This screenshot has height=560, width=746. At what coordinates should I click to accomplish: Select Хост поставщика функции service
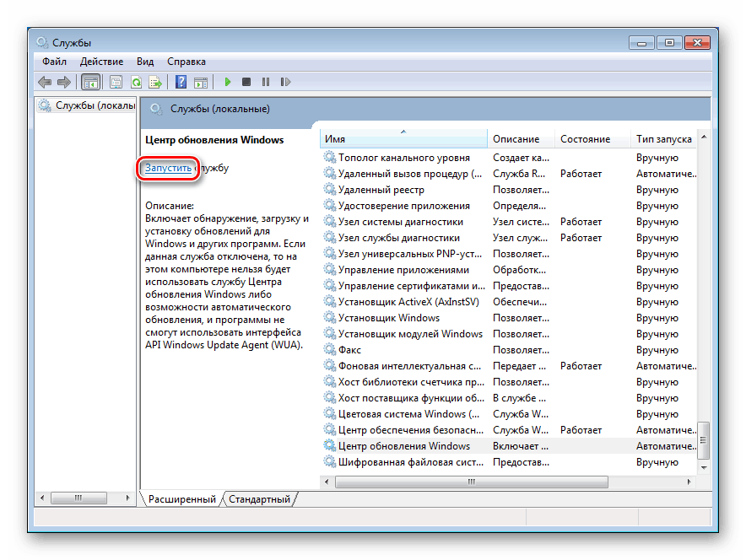(411, 397)
